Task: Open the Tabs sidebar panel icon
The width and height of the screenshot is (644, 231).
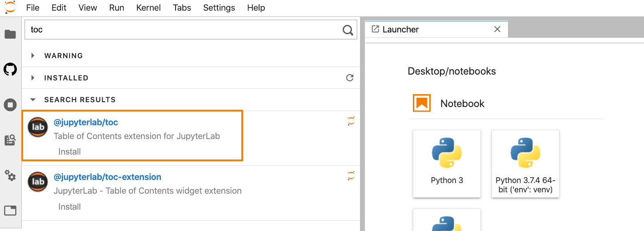Action: 10,211
